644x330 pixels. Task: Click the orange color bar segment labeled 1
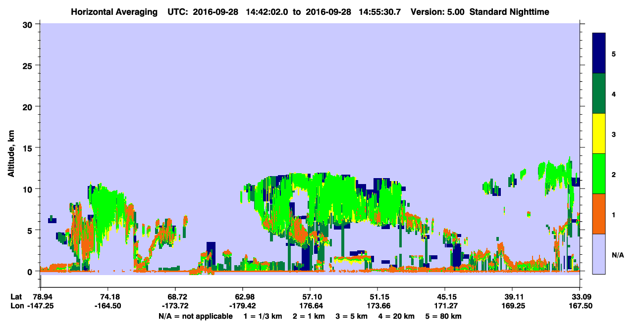click(599, 214)
